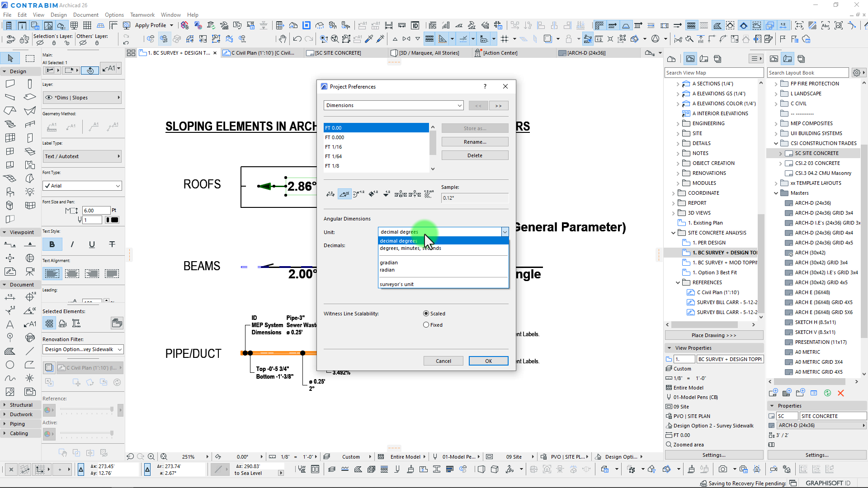Open the pop-up navigator icon
This screenshot has width=868, height=488.
tap(650, 53)
